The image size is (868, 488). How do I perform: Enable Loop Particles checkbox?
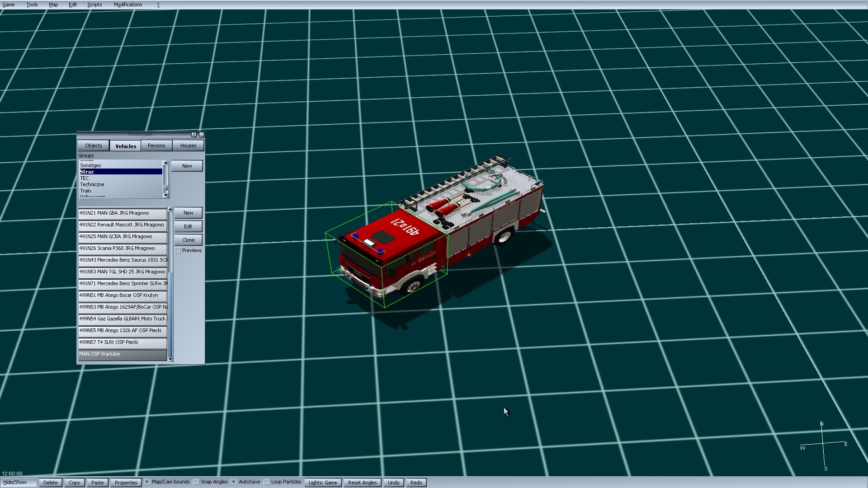[x=267, y=482]
